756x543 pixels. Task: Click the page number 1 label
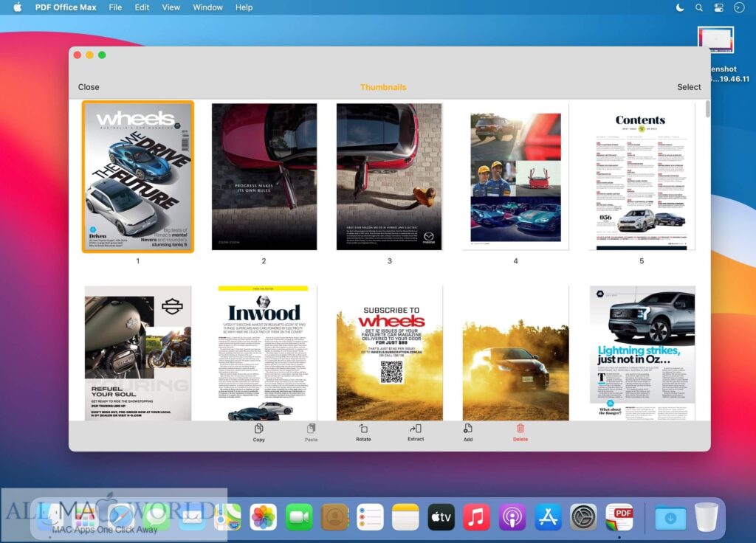point(138,260)
